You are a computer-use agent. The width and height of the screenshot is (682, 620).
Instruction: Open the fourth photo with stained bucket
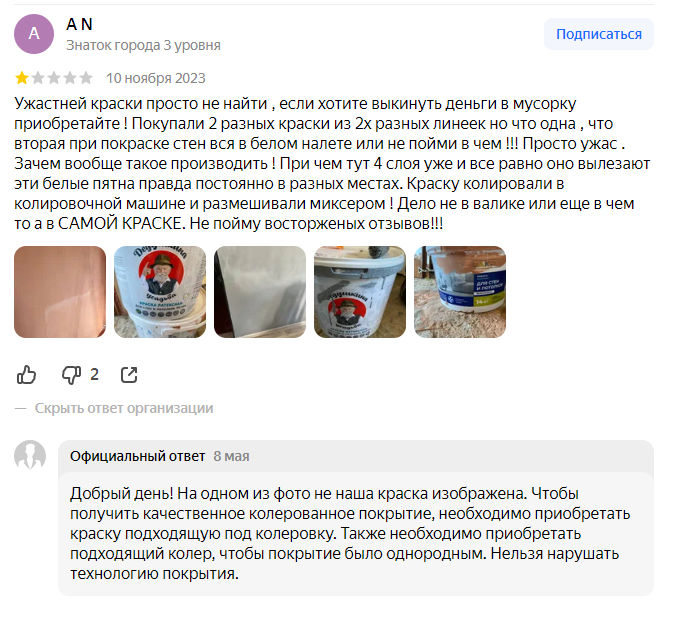(x=360, y=292)
